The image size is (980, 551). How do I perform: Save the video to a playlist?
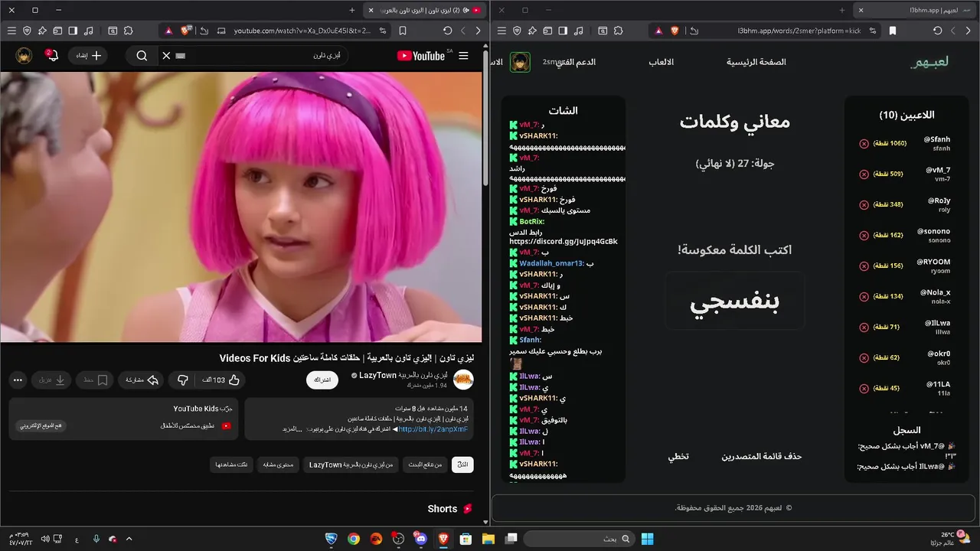tap(96, 380)
